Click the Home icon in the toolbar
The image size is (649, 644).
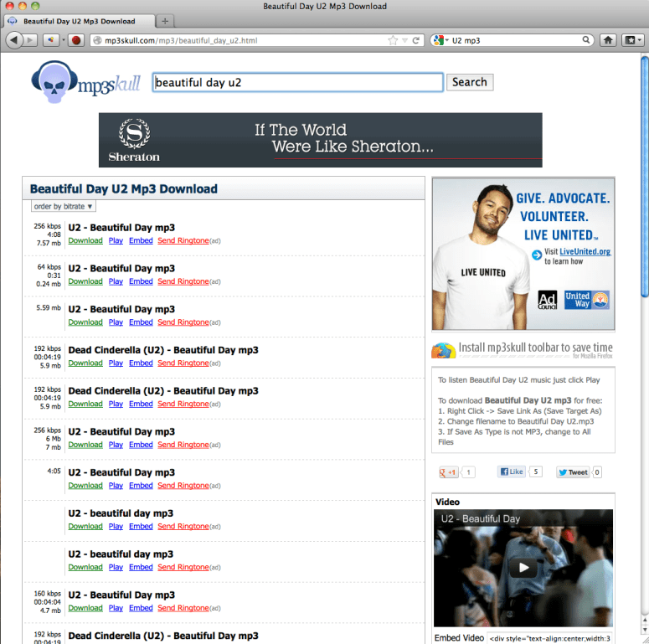tap(609, 39)
